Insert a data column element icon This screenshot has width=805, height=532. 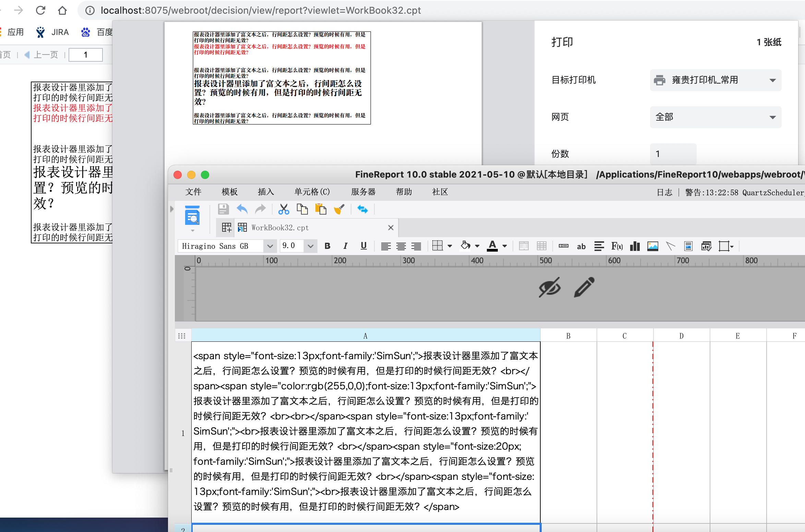[x=563, y=246]
